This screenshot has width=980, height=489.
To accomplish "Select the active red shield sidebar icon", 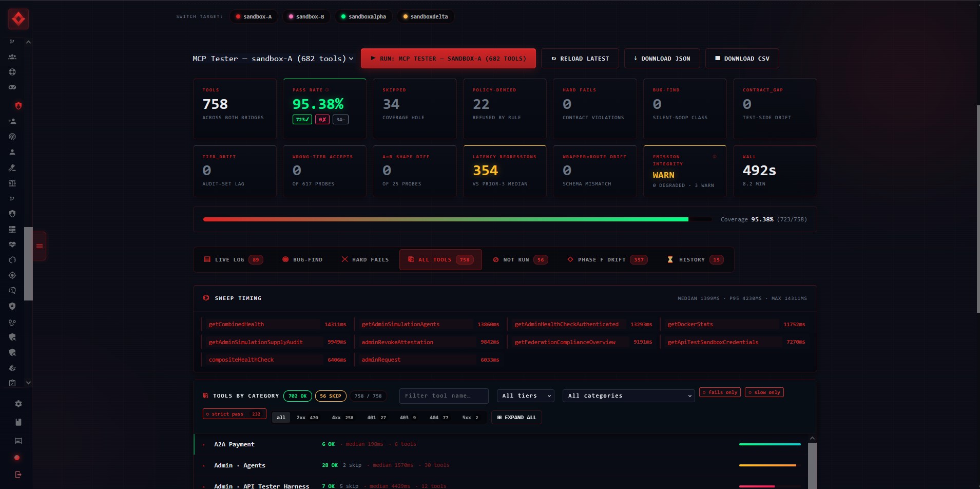I will 18,106.
